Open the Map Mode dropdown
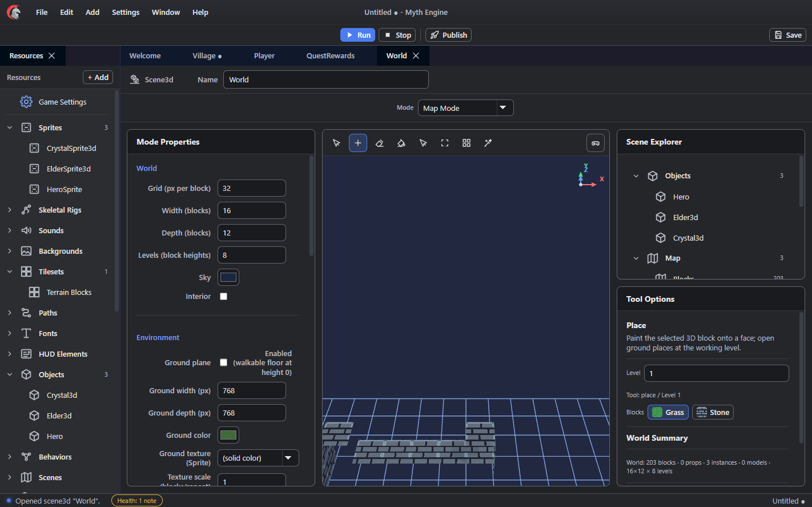The width and height of the screenshot is (812, 507). (466, 108)
